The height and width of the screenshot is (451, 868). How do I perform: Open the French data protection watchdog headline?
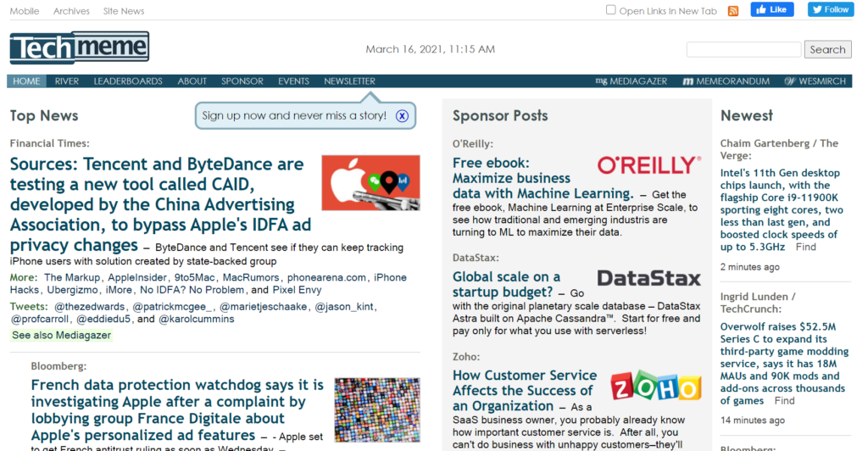[177, 410]
